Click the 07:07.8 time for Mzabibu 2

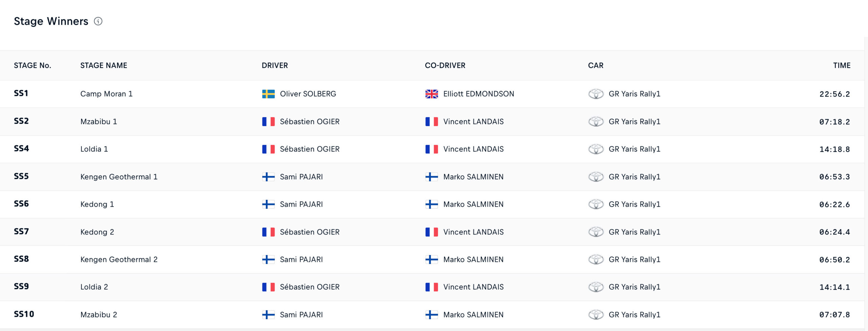pyautogui.click(x=834, y=315)
